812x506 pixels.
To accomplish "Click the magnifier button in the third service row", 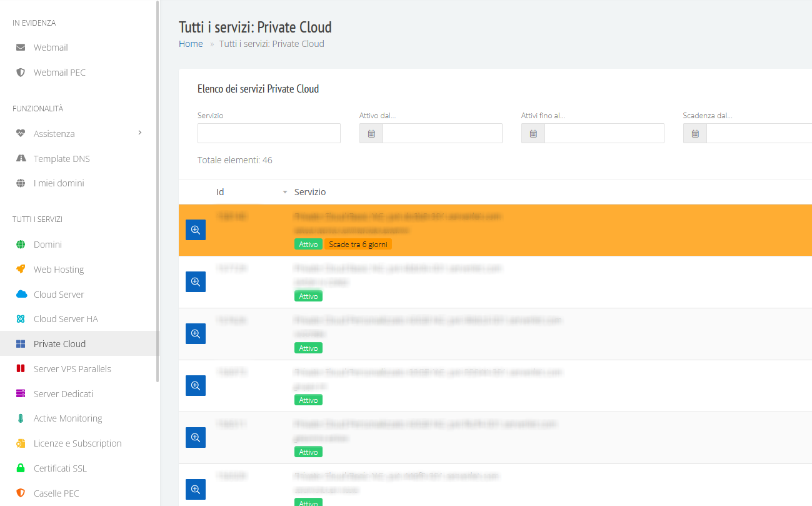I will tap(196, 334).
